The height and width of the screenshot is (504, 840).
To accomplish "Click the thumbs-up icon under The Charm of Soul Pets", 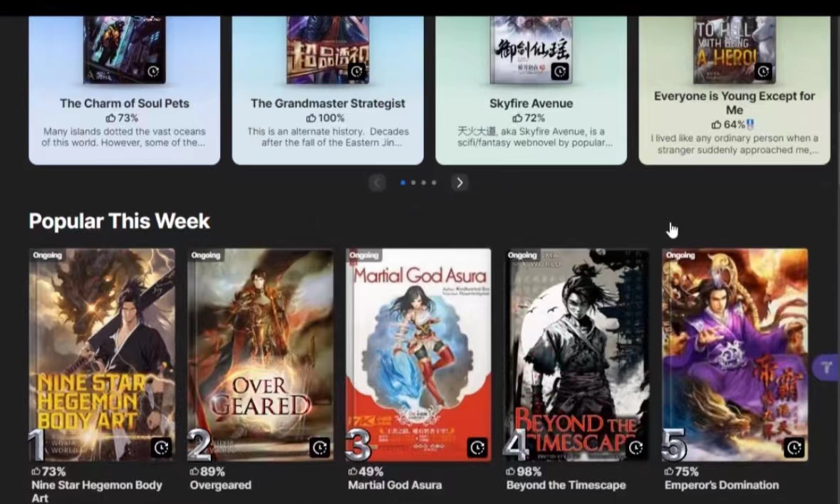I will pos(110,117).
